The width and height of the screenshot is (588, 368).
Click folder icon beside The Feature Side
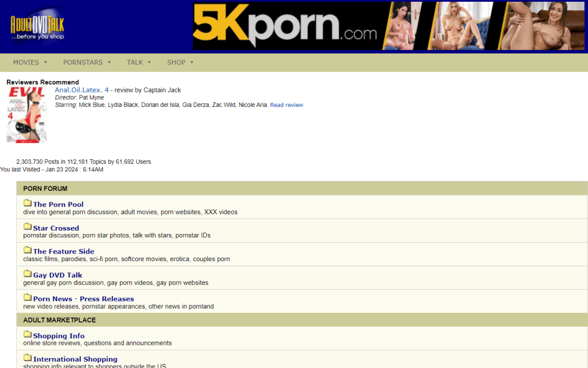(x=28, y=250)
